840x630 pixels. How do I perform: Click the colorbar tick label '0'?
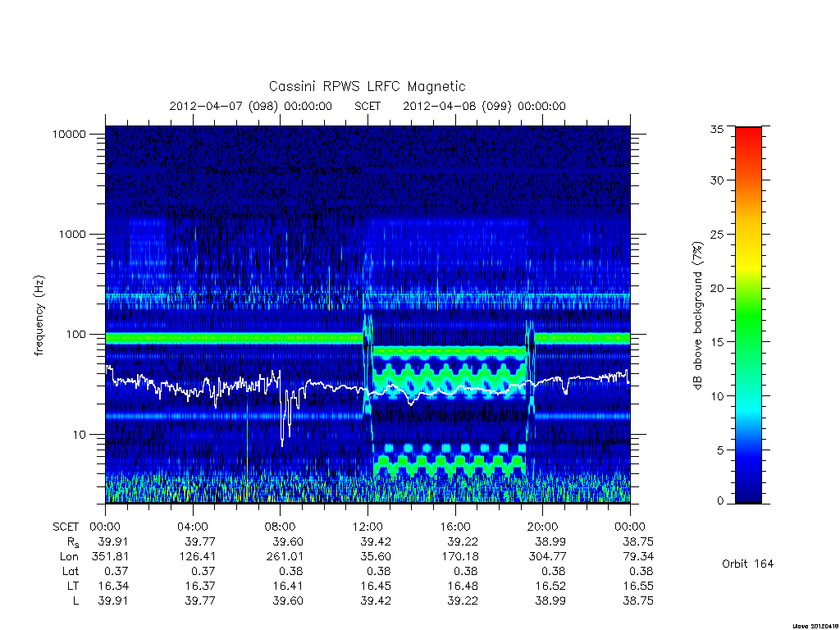tap(720, 501)
